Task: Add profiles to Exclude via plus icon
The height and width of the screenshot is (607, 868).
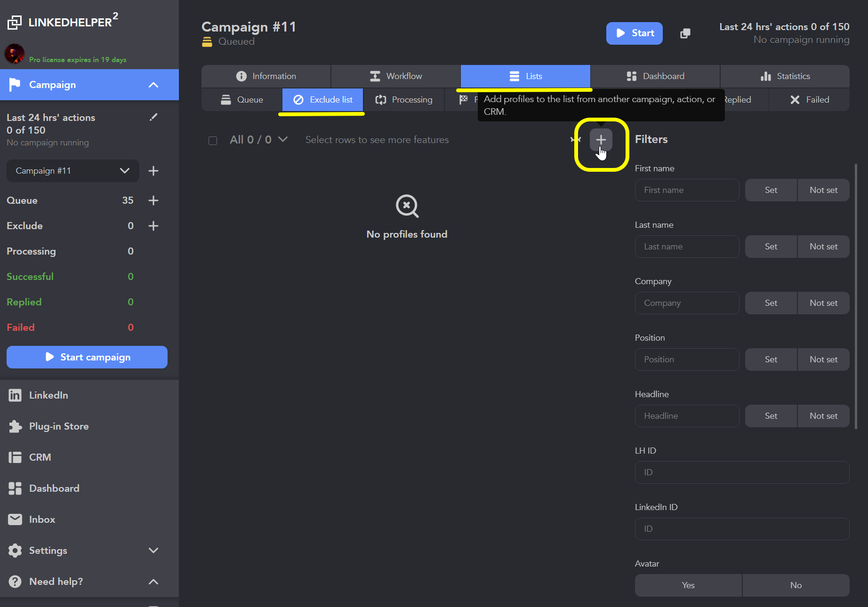Action: click(x=153, y=226)
